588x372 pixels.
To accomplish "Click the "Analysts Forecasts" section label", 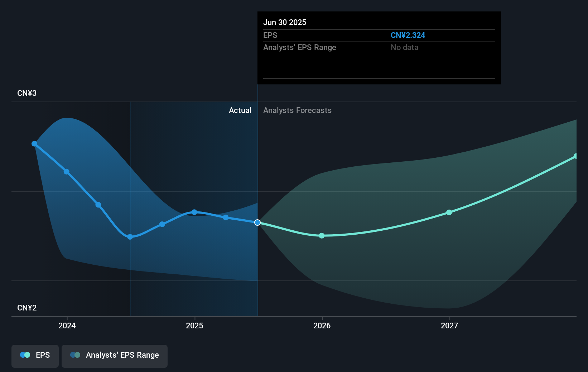I will (x=297, y=111).
